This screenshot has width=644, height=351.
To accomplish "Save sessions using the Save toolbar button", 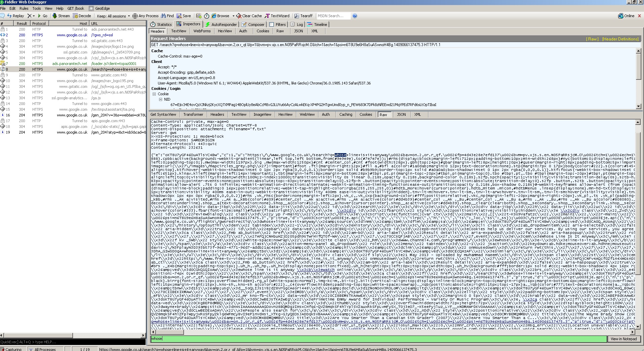I will pos(184,16).
